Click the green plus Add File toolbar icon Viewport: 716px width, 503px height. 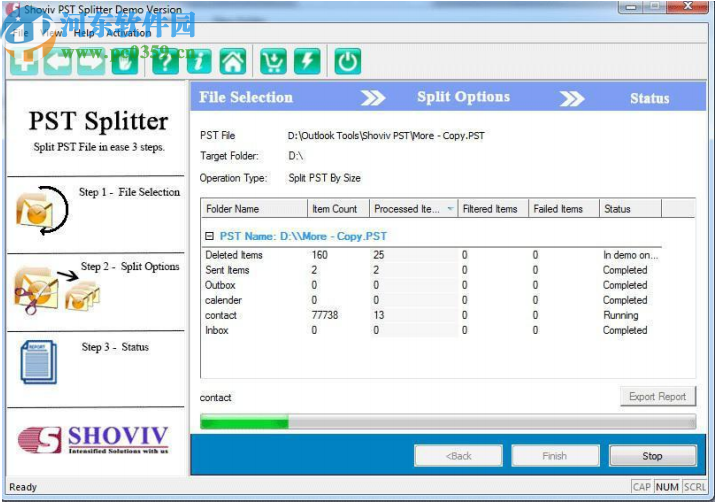(x=24, y=61)
